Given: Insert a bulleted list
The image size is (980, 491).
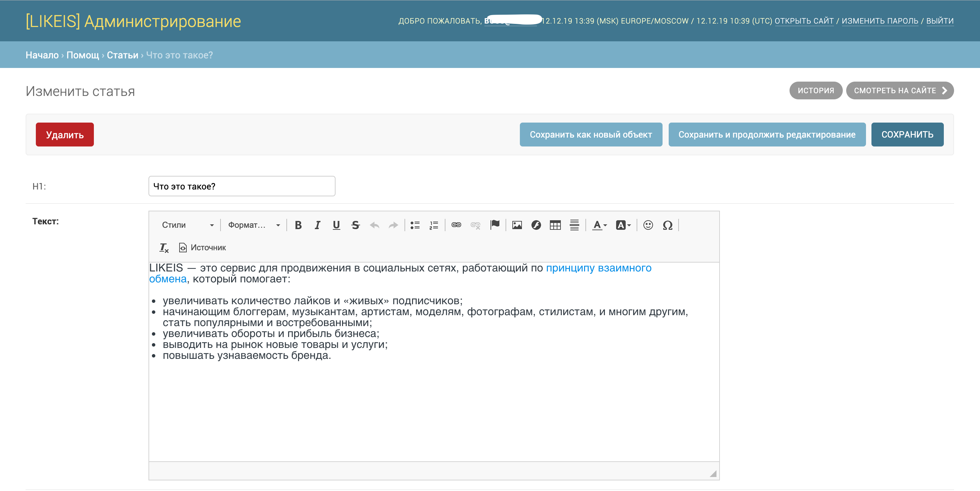Looking at the screenshot, I should tap(415, 225).
